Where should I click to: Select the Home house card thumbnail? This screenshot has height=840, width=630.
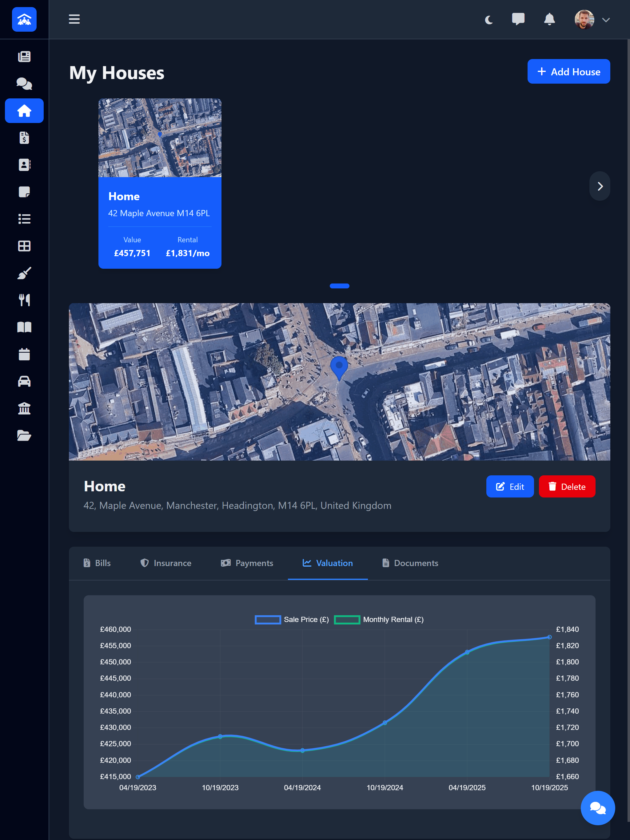pyautogui.click(x=160, y=184)
